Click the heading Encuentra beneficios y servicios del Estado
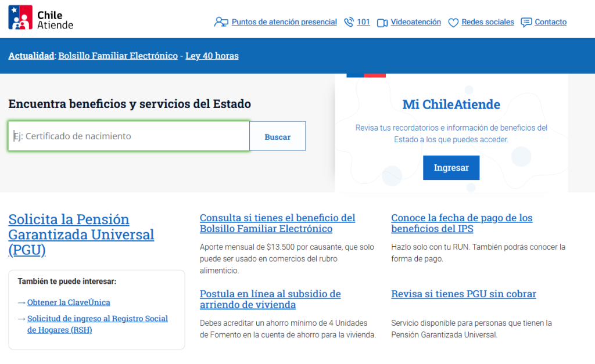Image resolution: width=595 pixels, height=364 pixels. click(130, 104)
